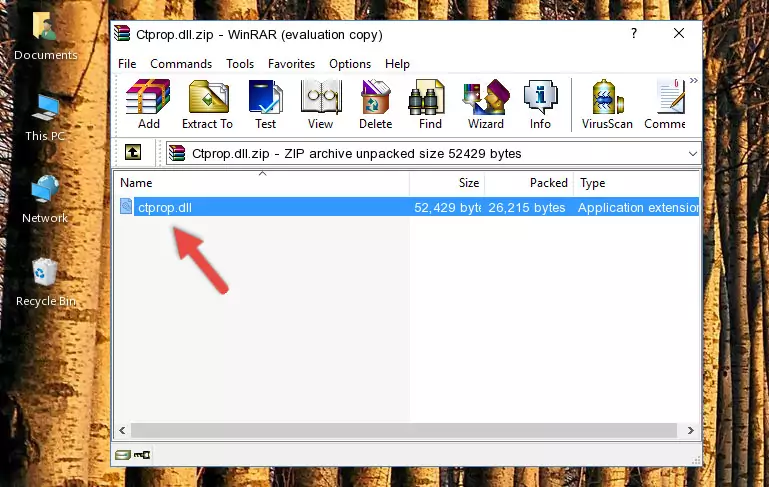Launch the Wizard tool

pos(486,104)
